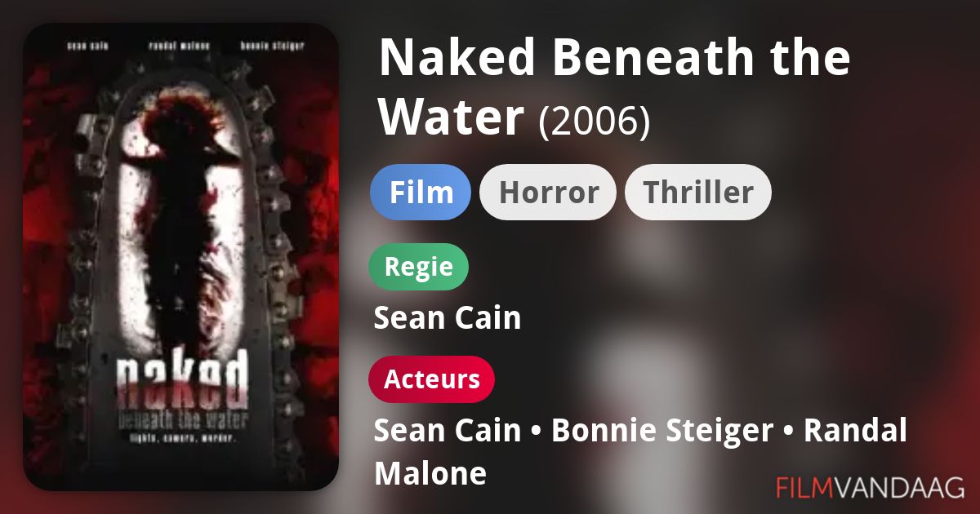Click 'beneath the water' subtitle on poster
This screenshot has width=980, height=514.
181,421
